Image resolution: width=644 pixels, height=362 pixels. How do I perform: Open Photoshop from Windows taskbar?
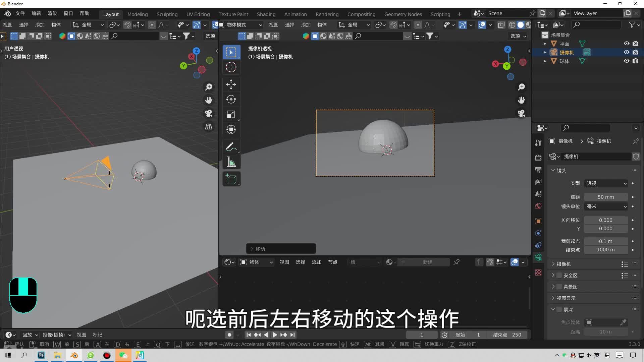[x=41, y=355]
